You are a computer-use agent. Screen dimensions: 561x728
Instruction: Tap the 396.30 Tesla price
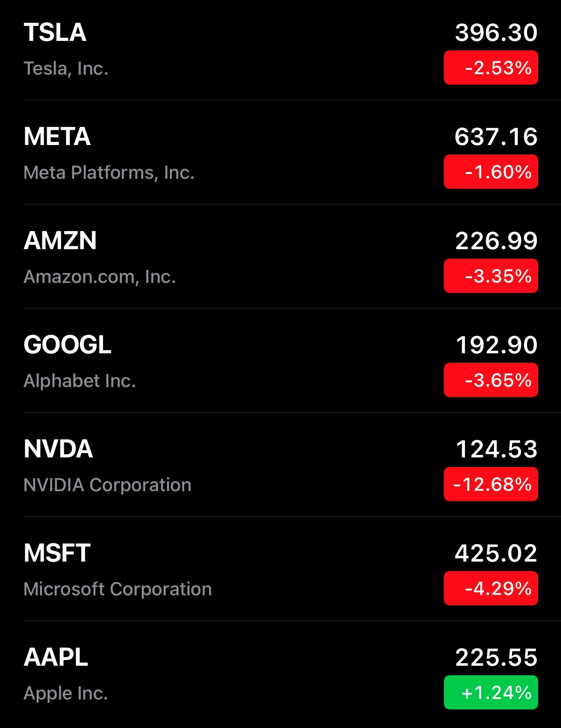pos(496,33)
